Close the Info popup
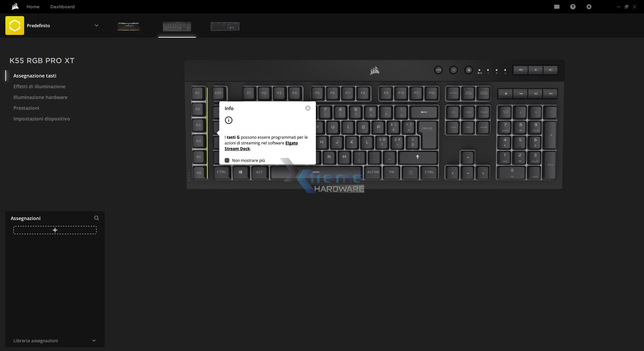Viewport: 644px width, 351px height. [308, 108]
